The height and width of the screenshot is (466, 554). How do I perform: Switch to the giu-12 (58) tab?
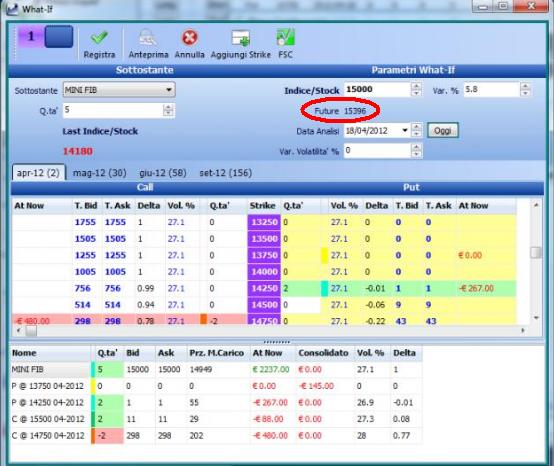coord(163,173)
